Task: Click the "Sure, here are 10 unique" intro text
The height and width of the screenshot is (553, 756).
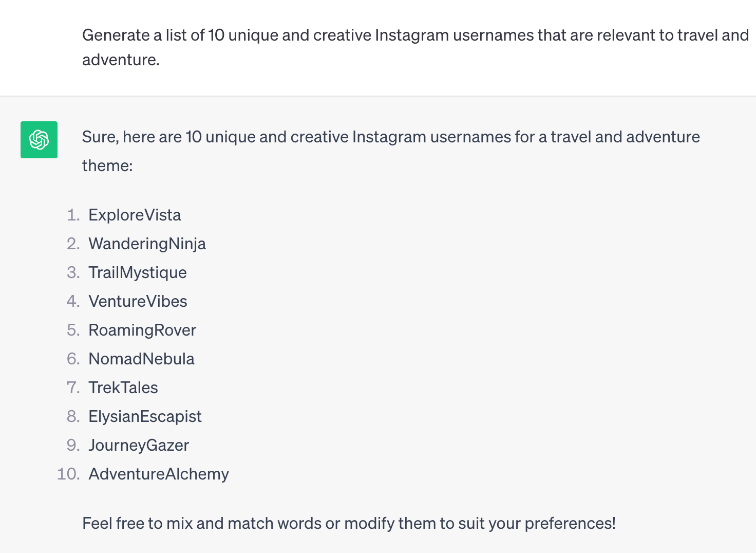Action: pyautogui.click(x=390, y=137)
